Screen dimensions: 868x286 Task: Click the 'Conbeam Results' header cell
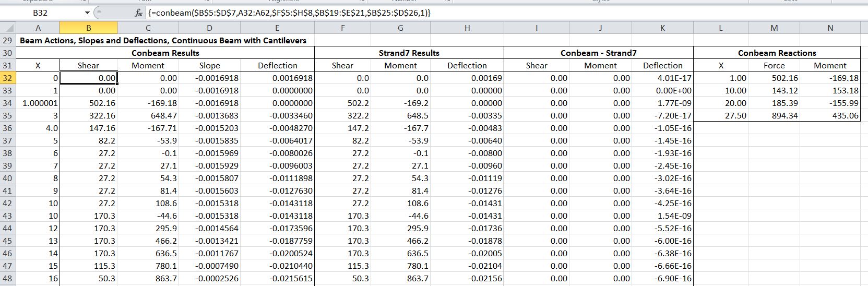pos(165,53)
